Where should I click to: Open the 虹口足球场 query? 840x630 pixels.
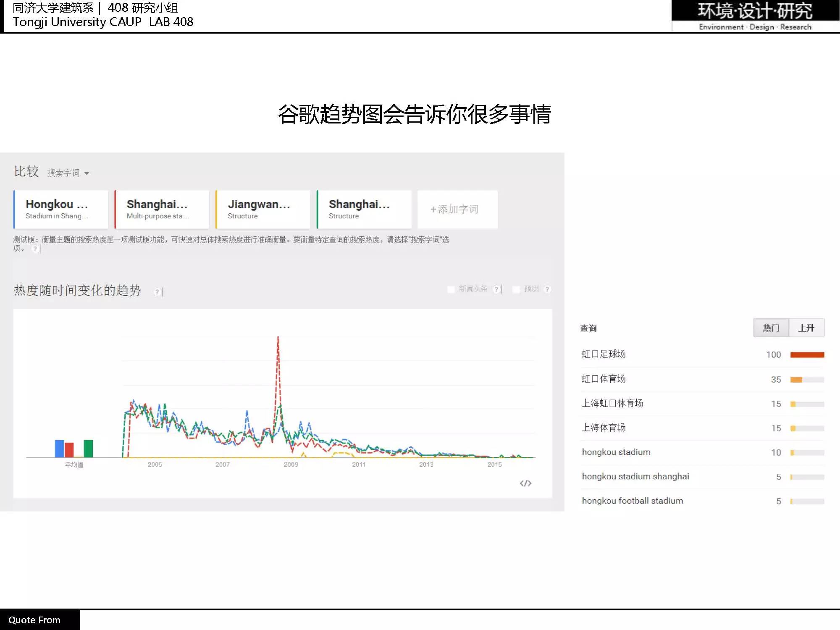(x=604, y=354)
